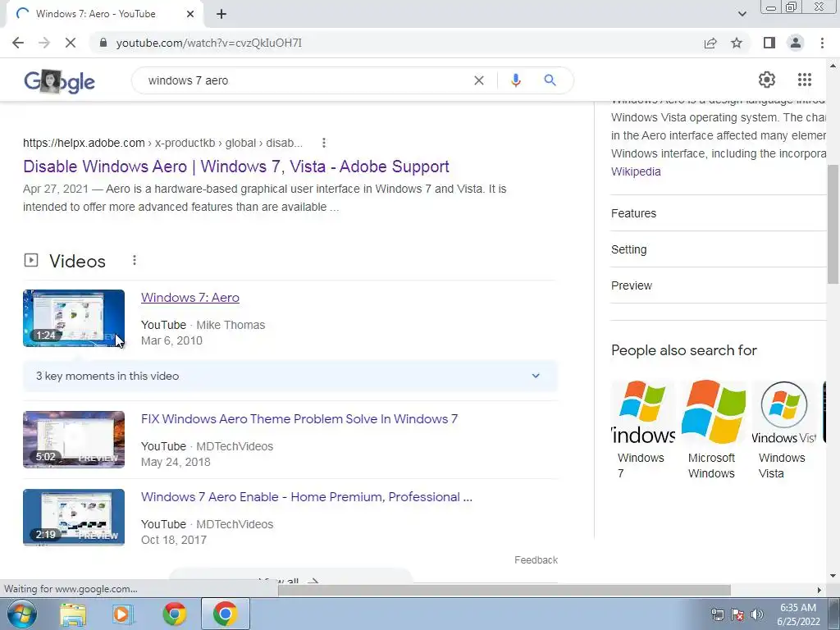Bookmark this page with the star icon
Screen dimensions: 840x630
[737, 43]
